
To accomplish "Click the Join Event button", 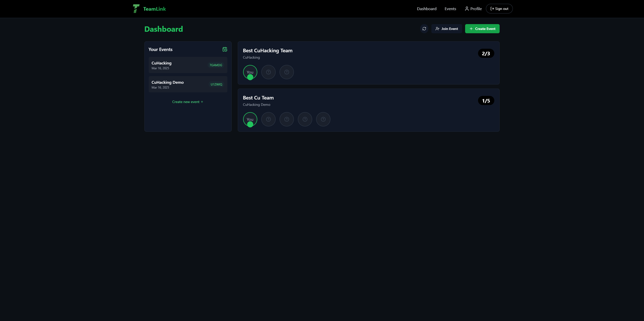I will (447, 29).
